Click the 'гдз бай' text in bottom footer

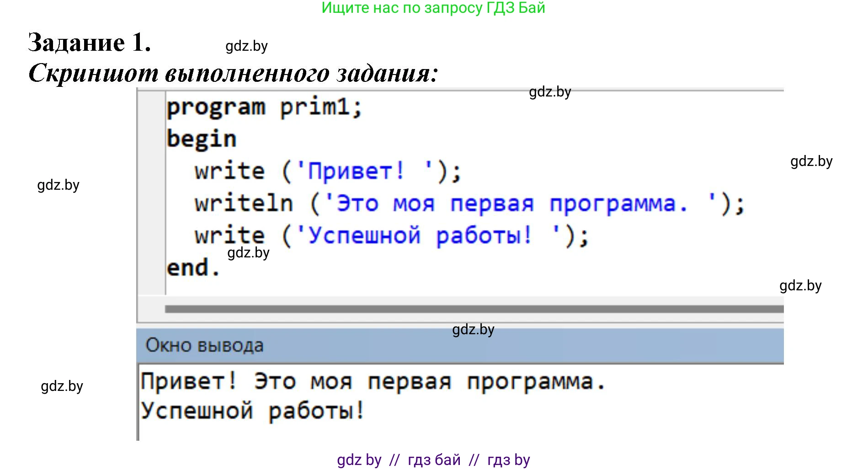434,460
